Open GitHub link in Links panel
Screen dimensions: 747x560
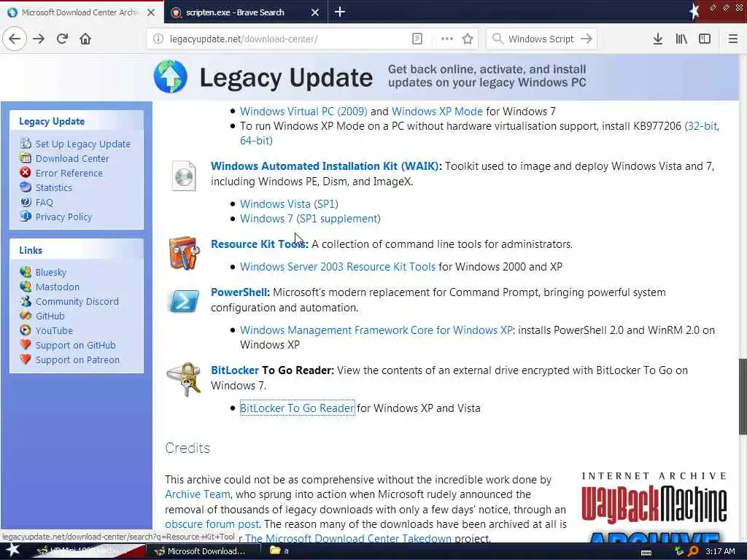50,316
